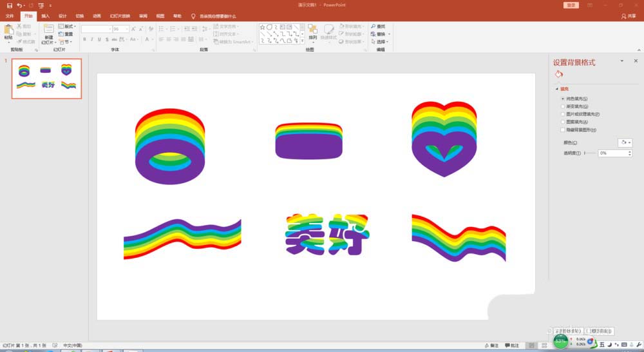
Task: Switch to the Design ribbon tab
Action: click(62, 15)
